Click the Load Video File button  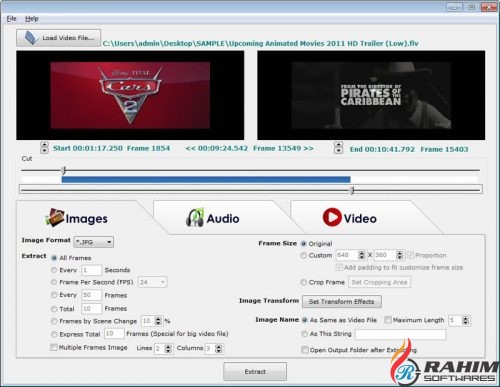pyautogui.click(x=59, y=38)
